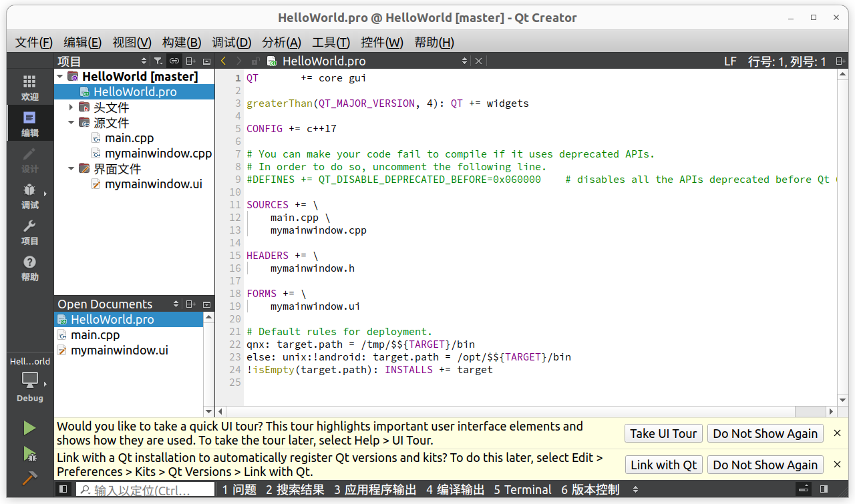
Task: Click the line and column indicator 行号: 1, 列号: 1
Action: coord(787,61)
